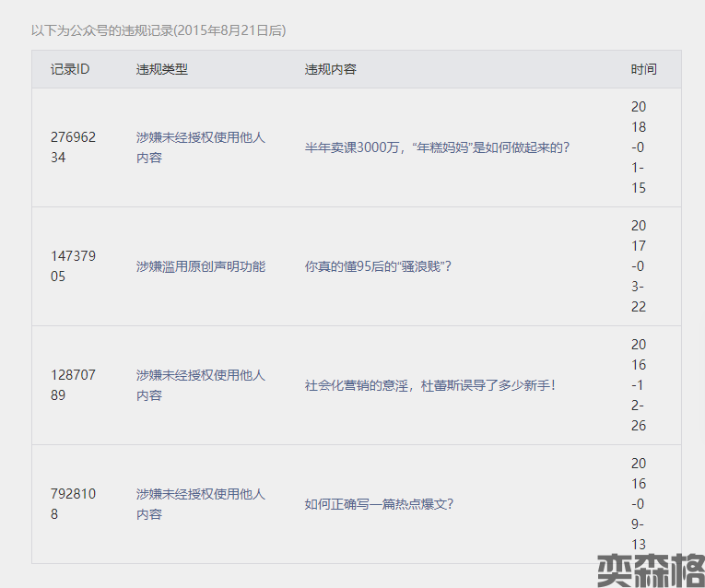The height and width of the screenshot is (588, 705).
Task: Click the 时间 column header
Action: (x=643, y=69)
